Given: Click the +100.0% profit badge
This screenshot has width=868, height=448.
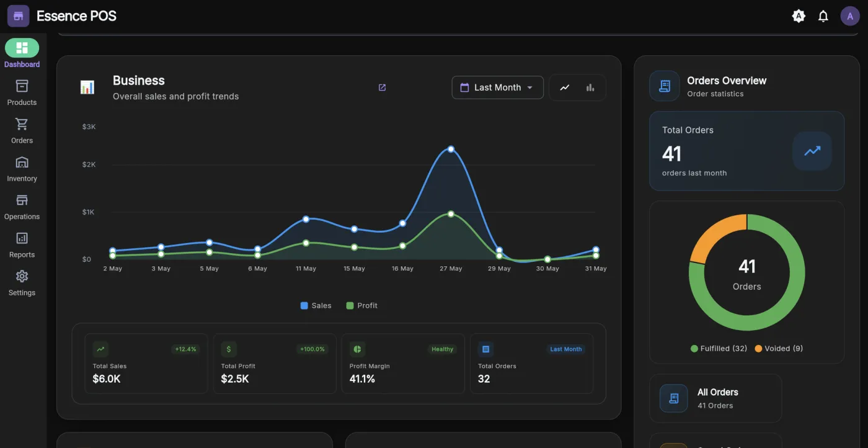Looking at the screenshot, I should pyautogui.click(x=312, y=349).
